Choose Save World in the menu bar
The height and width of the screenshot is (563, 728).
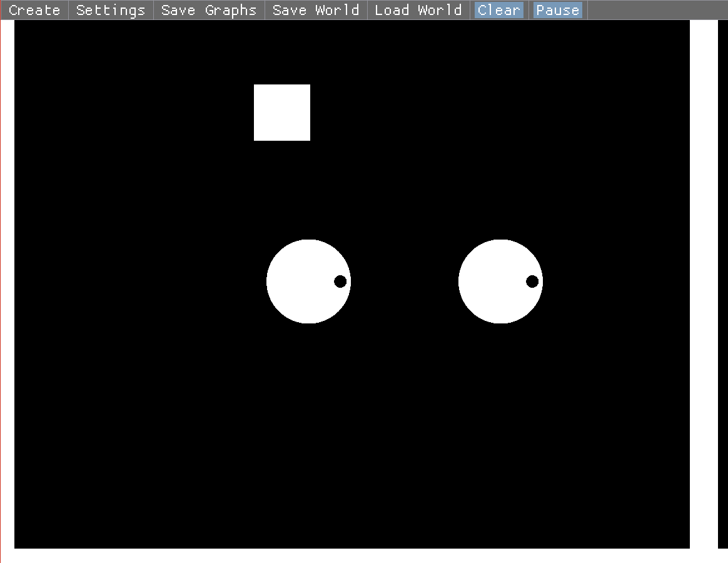[x=316, y=10]
